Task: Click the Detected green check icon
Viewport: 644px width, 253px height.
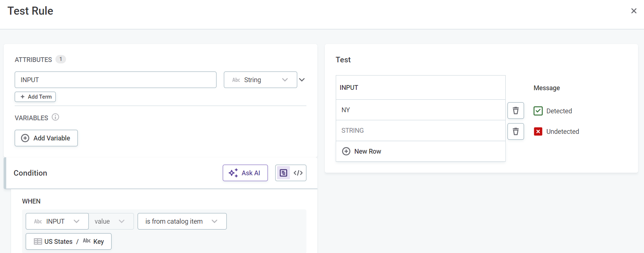Action: [538, 111]
